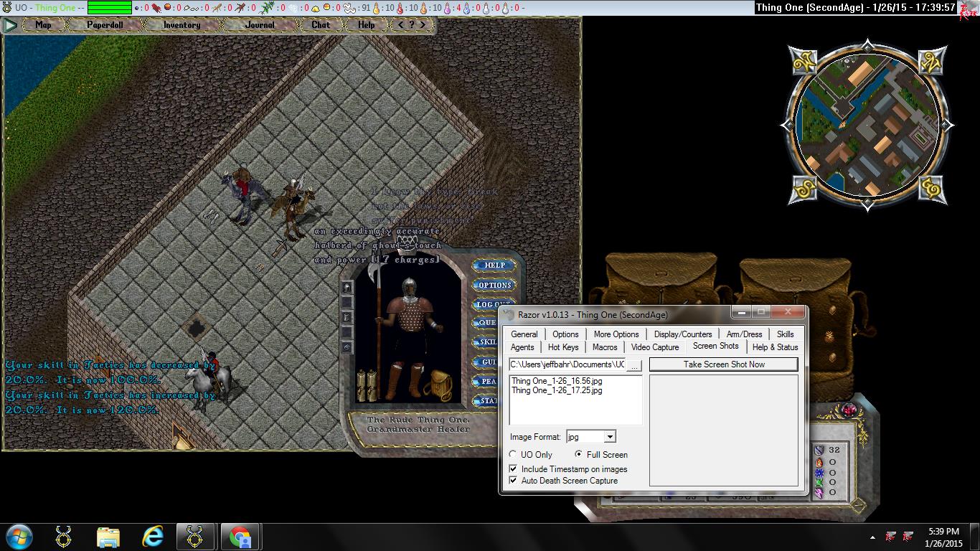The width and height of the screenshot is (980, 551).
Task: Open Internet Explorer from the taskbar
Action: pyautogui.click(x=152, y=537)
